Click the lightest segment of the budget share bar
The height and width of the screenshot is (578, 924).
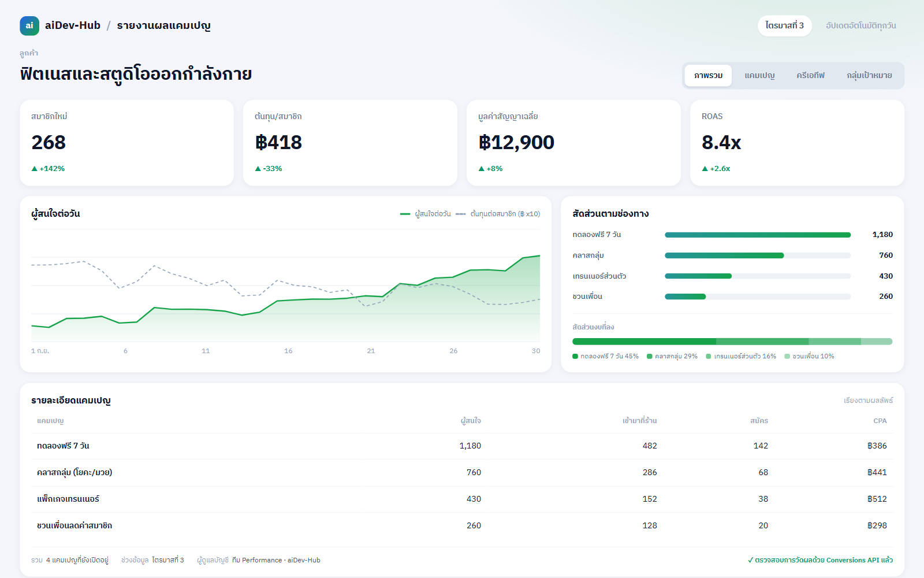click(x=877, y=342)
